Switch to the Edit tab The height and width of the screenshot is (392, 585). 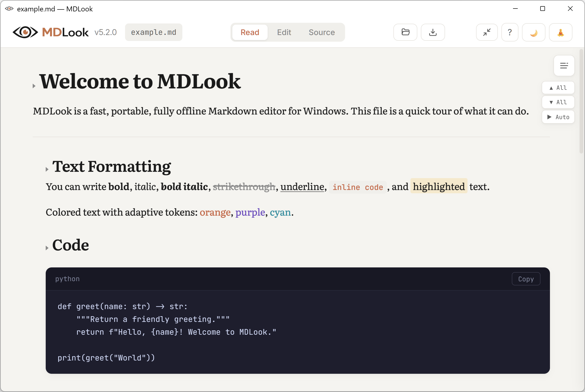tap(284, 32)
